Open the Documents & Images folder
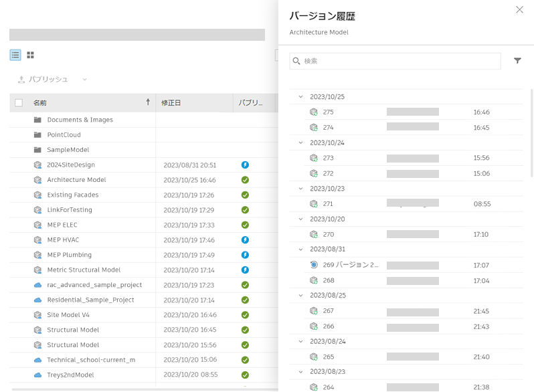The height and width of the screenshot is (392, 534). [x=80, y=120]
